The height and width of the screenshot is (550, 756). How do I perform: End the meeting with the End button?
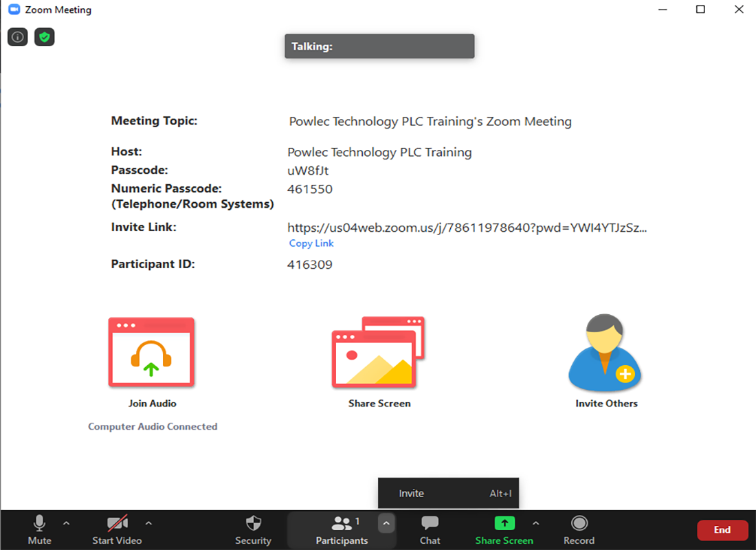tap(722, 530)
